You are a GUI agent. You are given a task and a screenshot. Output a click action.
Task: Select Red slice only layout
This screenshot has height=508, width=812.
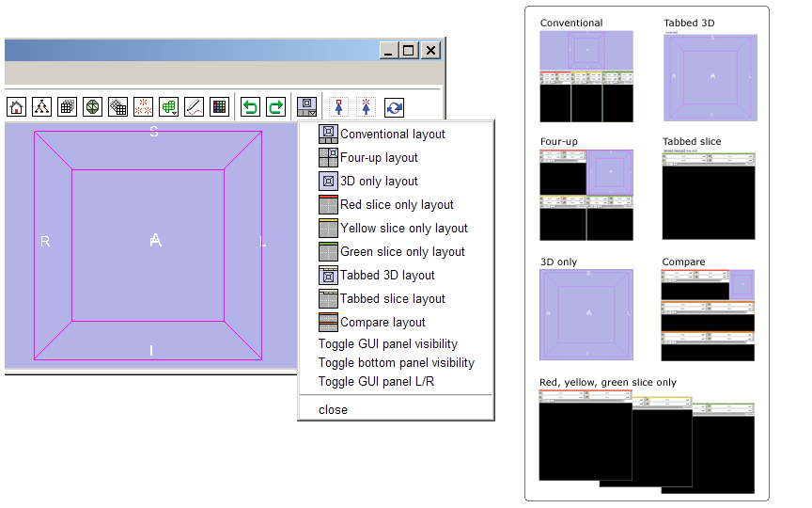point(396,205)
